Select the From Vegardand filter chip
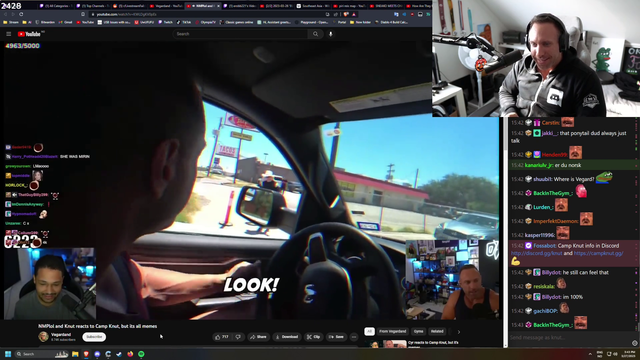The height and width of the screenshot is (360, 640). [392, 331]
